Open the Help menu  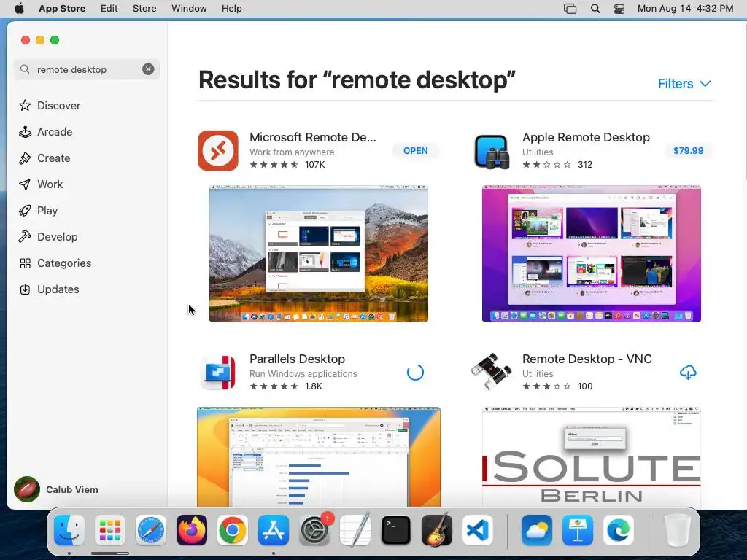click(x=231, y=8)
